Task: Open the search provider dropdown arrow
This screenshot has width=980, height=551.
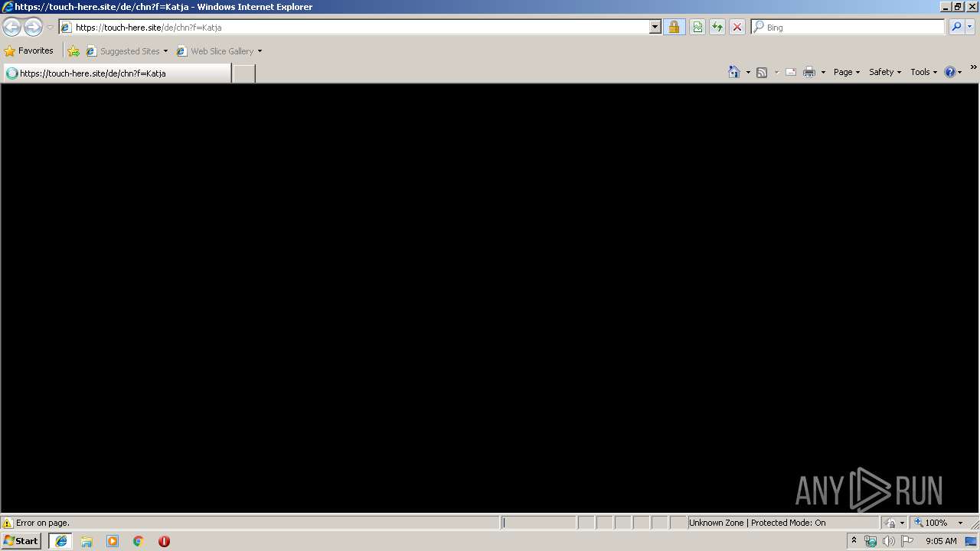Action: point(970,27)
